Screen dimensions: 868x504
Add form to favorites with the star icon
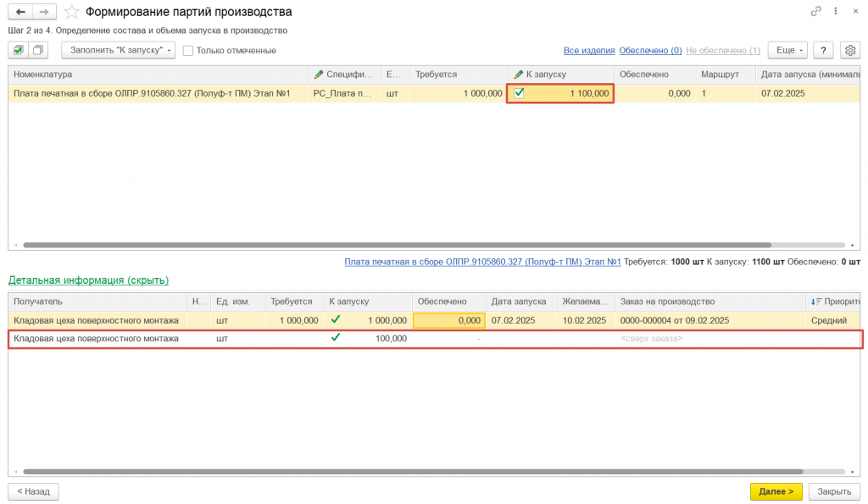click(x=71, y=12)
